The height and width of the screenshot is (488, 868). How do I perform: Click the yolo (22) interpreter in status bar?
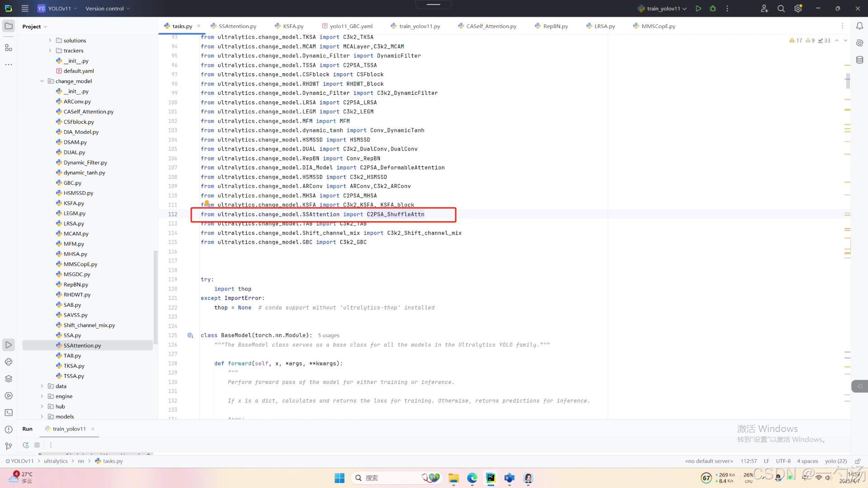(835, 461)
